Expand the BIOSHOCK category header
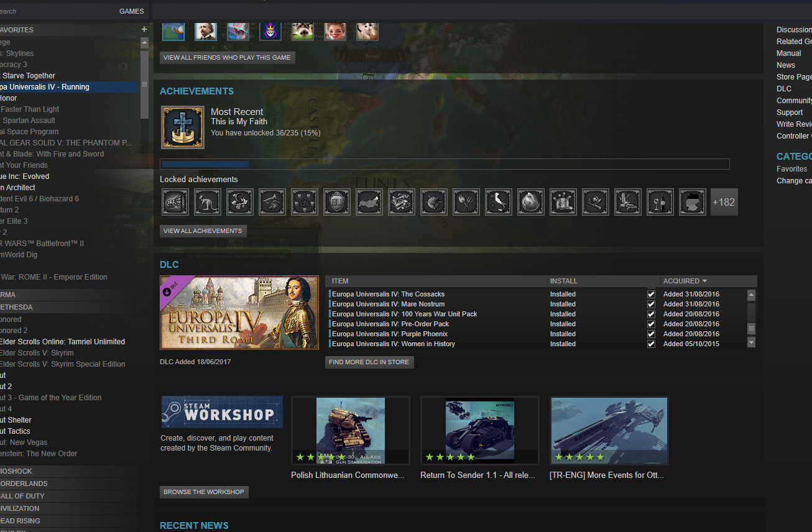Image resolution: width=812 pixels, height=532 pixels. [69, 471]
